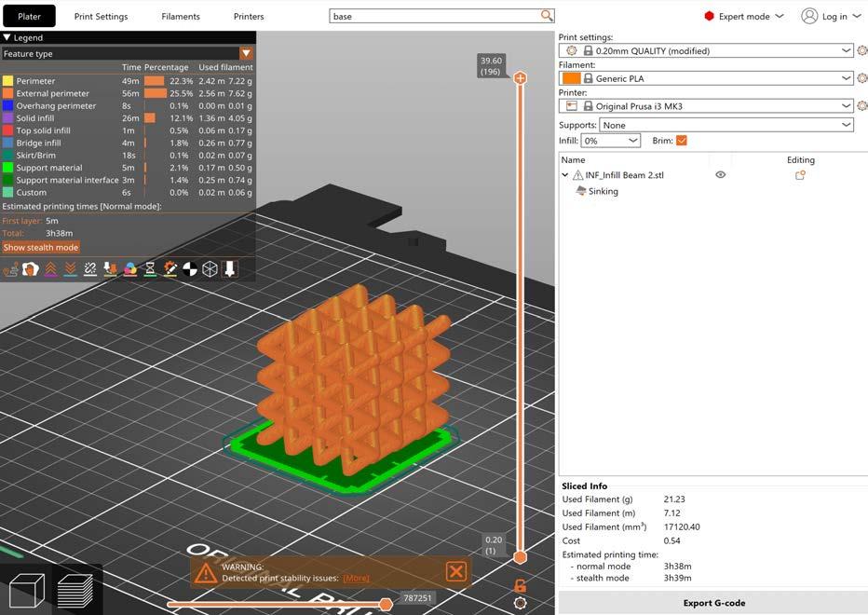The height and width of the screenshot is (615, 868).
Task: Open Filament settings gear icon beside Generic PLA
Action: [861, 78]
